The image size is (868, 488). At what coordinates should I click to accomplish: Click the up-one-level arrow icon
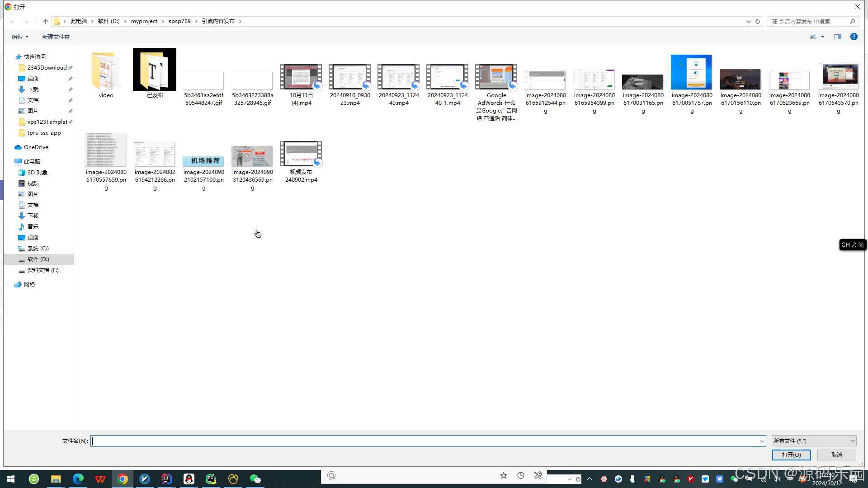(46, 21)
